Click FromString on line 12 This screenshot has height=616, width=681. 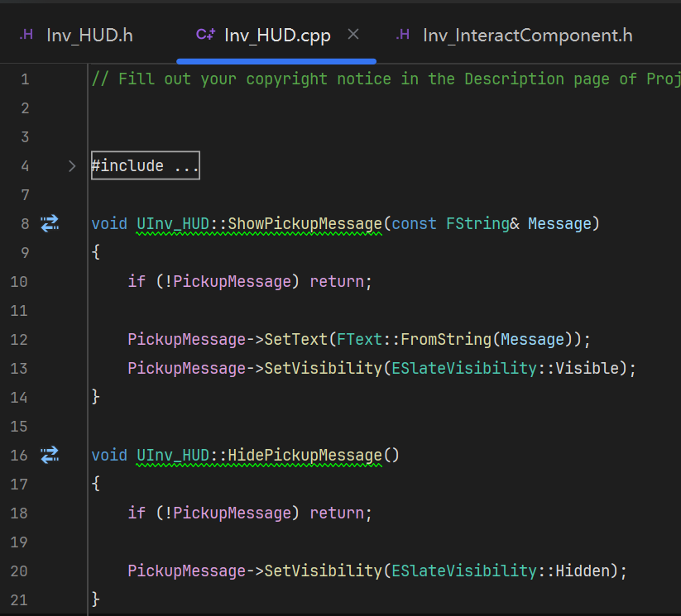click(x=446, y=340)
